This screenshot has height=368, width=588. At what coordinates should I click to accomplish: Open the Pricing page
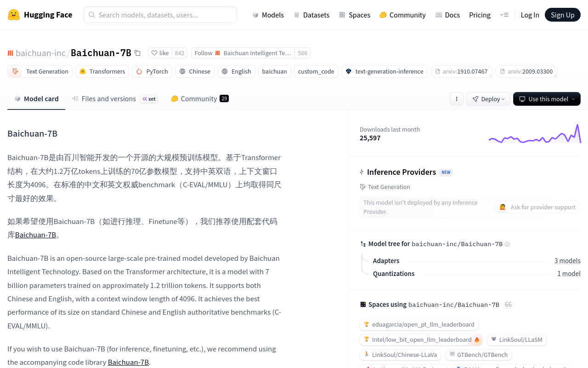point(480,15)
